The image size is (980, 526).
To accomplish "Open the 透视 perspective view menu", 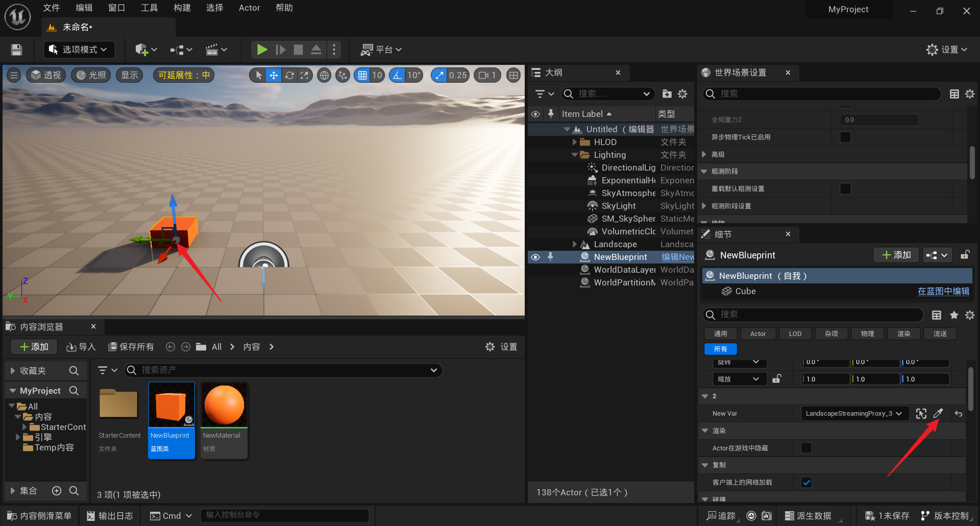I will pos(45,76).
